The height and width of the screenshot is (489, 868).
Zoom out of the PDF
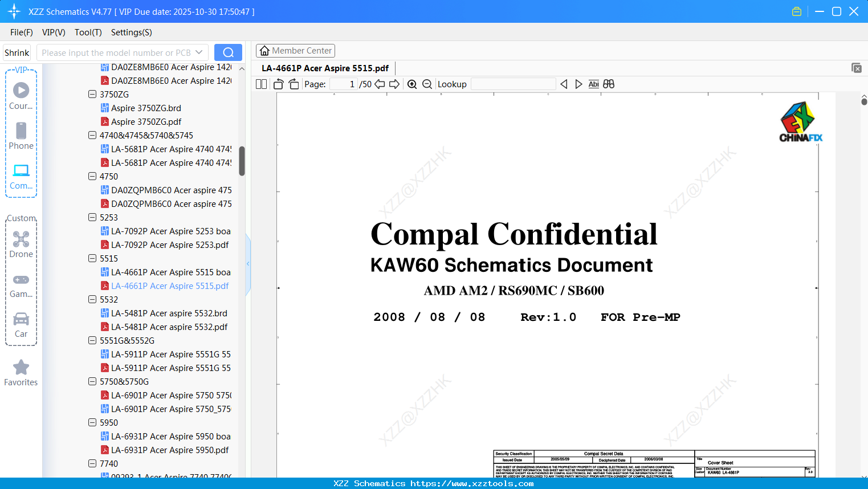427,84
